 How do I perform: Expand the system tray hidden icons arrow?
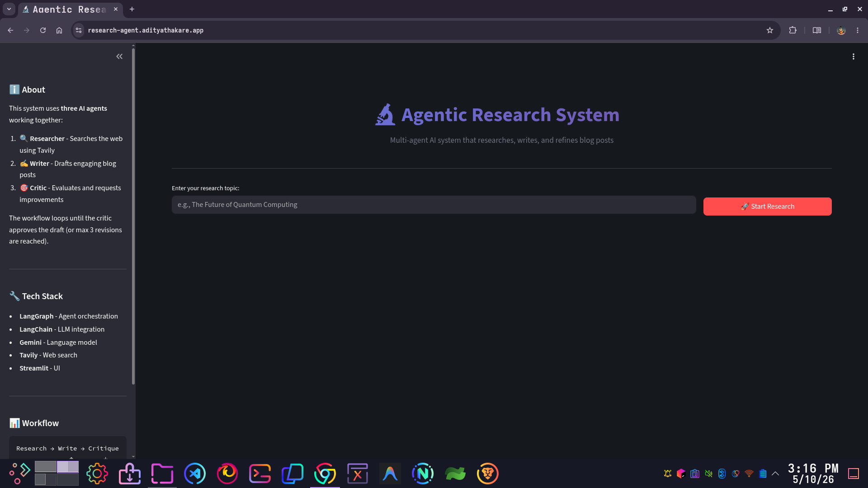775,474
